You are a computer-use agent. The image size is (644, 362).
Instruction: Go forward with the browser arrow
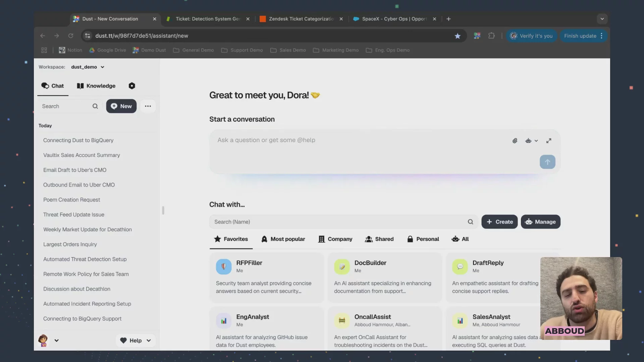(x=57, y=36)
